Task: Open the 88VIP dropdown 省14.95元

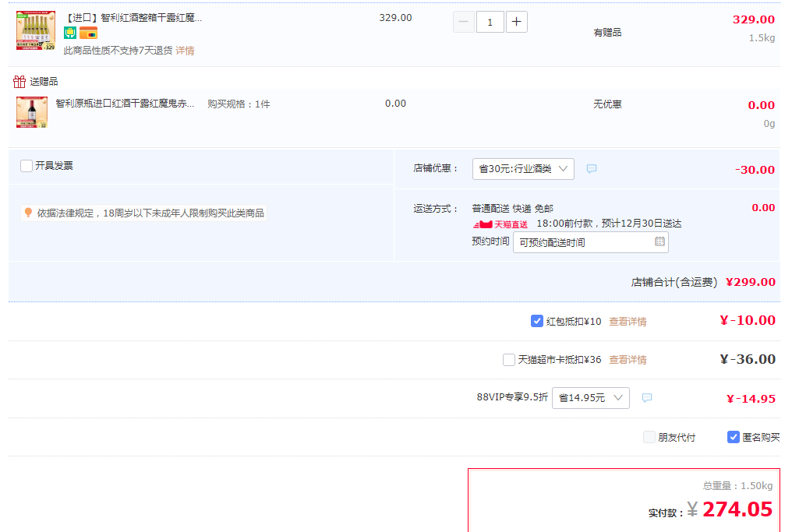Action: click(590, 398)
